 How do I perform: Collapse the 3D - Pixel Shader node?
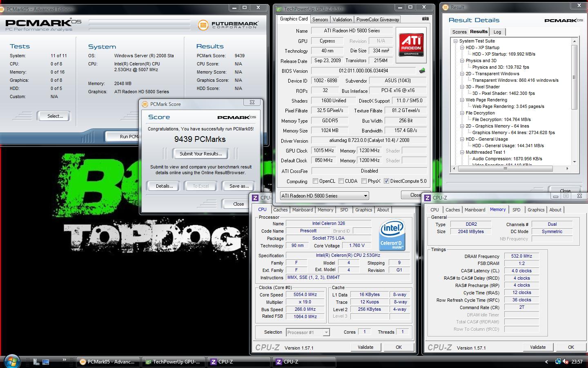(x=462, y=87)
